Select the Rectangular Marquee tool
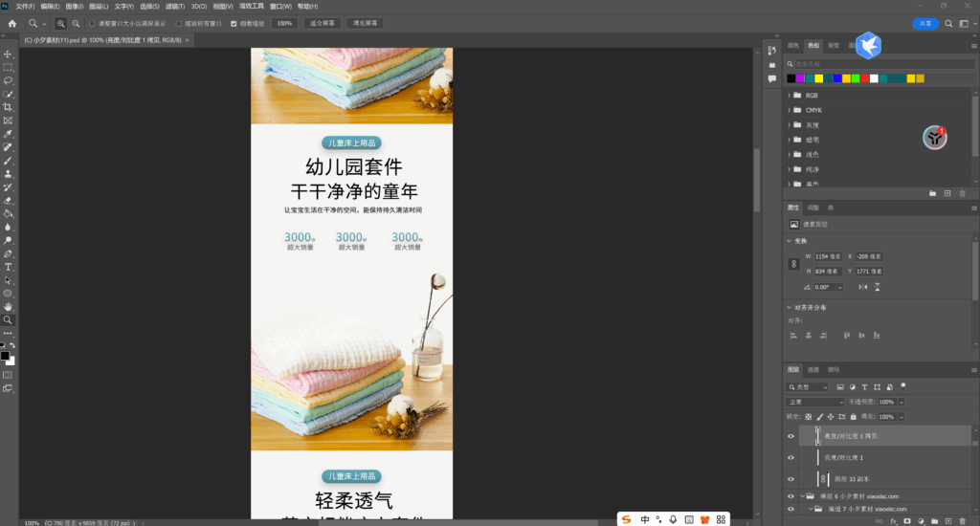 coord(8,68)
